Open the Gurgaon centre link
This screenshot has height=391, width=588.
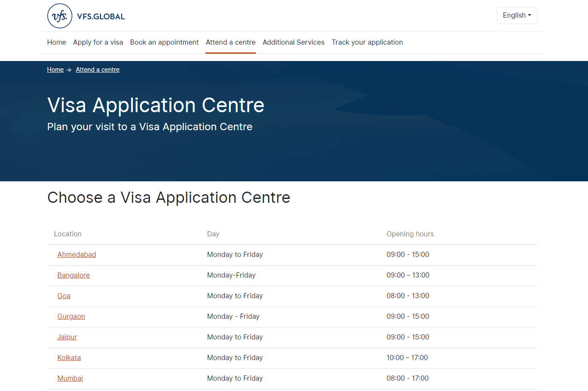[x=71, y=316]
